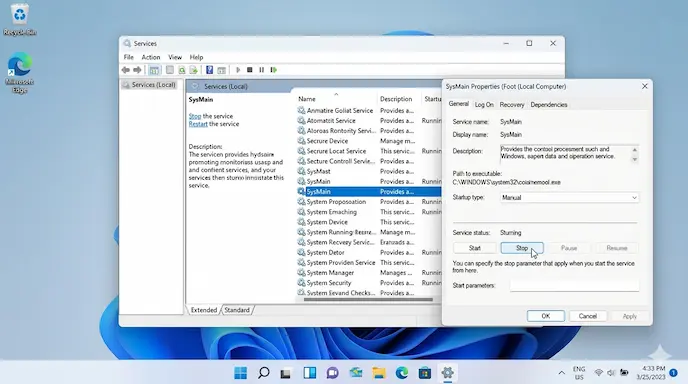Show hidden tray icons chevron
Image resolution: width=688 pixels, height=384 pixels.
[562, 373]
